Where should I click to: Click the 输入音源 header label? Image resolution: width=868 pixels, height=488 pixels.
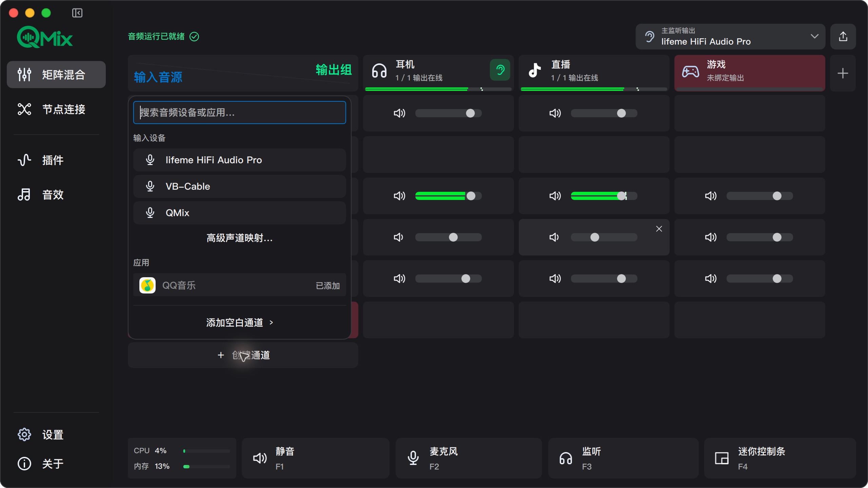click(158, 77)
